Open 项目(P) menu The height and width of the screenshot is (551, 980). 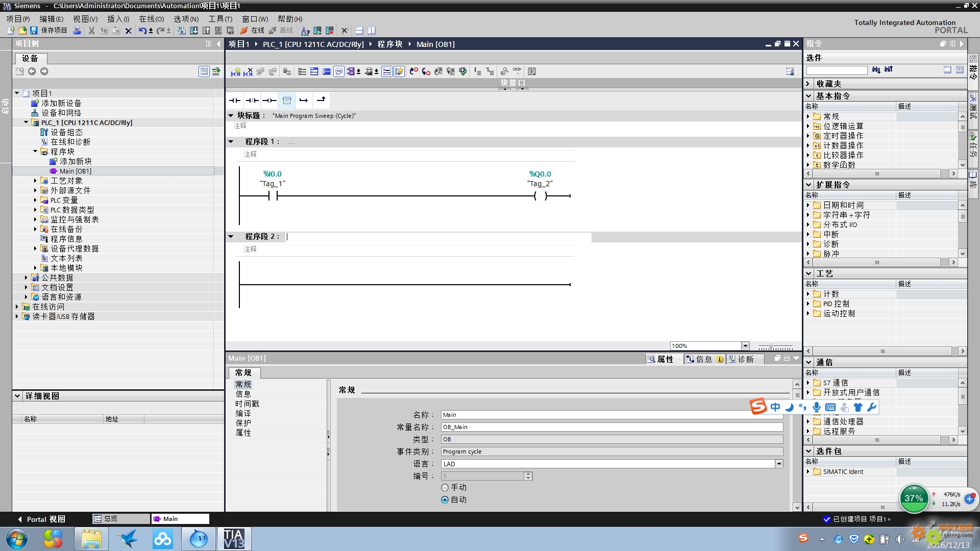coord(18,19)
